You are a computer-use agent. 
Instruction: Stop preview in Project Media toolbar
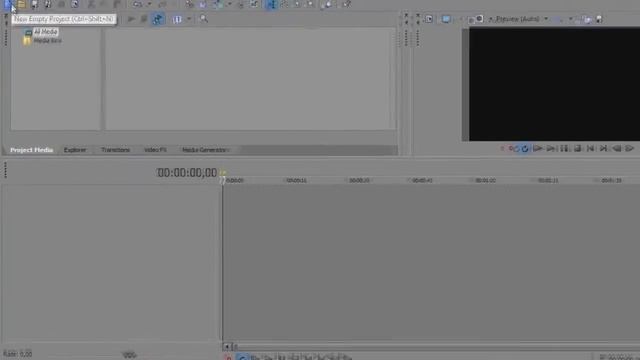tap(144, 19)
